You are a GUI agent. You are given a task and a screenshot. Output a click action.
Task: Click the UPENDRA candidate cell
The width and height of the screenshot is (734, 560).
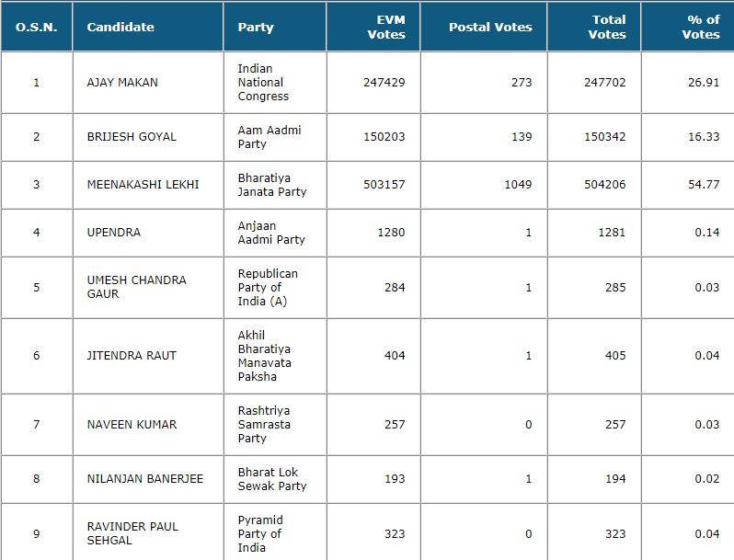(114, 233)
